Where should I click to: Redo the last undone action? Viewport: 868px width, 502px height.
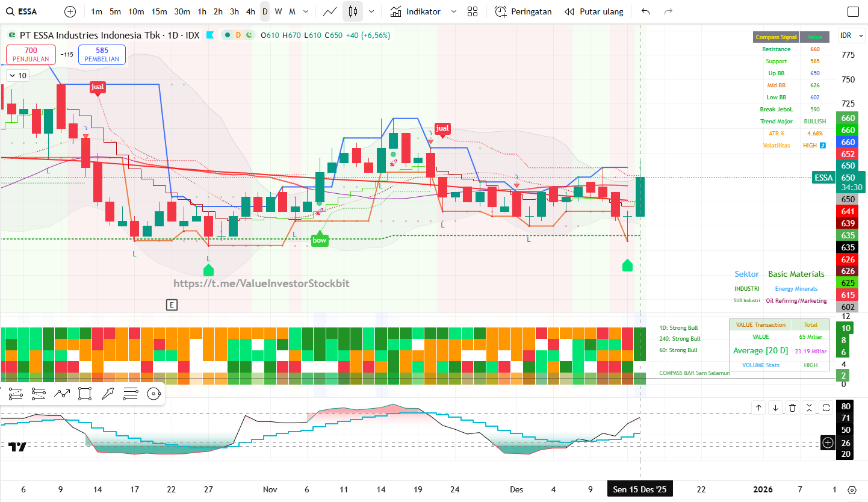668,11
